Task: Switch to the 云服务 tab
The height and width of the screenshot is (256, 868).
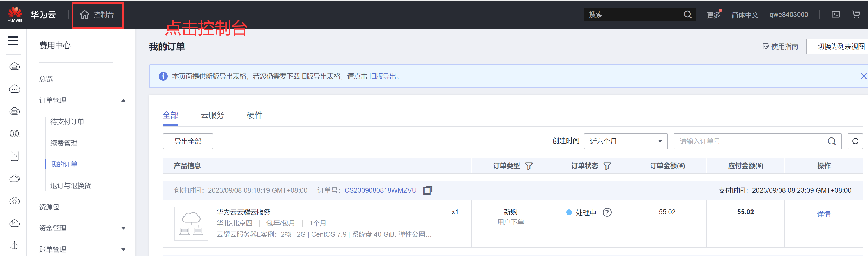Action: pos(212,115)
